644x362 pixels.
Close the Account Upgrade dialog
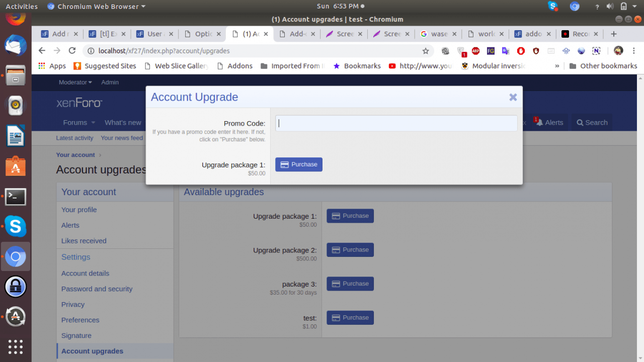[x=513, y=98]
